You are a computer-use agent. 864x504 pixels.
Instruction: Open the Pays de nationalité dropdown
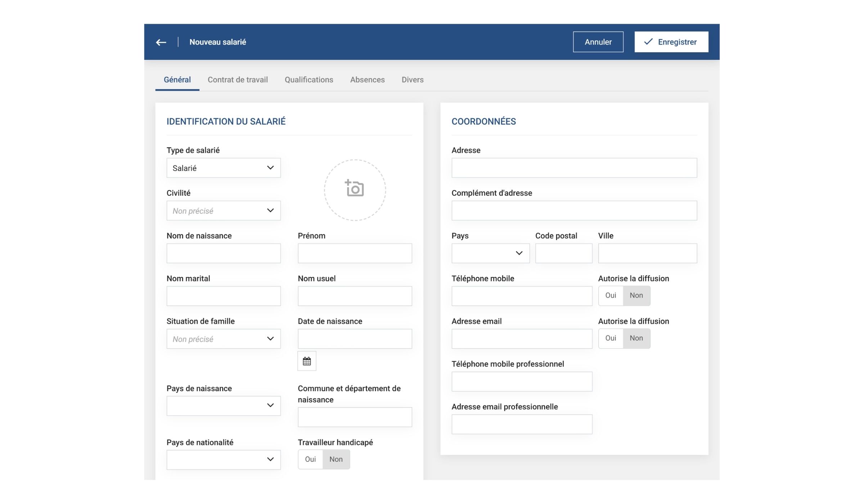pyautogui.click(x=223, y=459)
